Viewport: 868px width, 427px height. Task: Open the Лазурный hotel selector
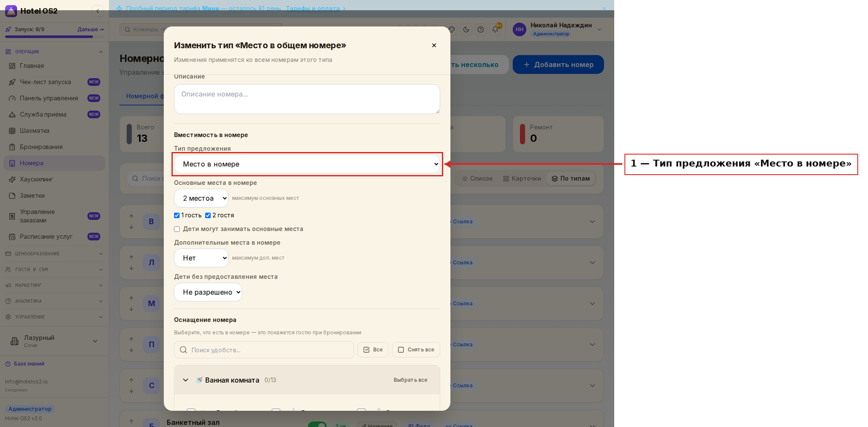pos(54,341)
